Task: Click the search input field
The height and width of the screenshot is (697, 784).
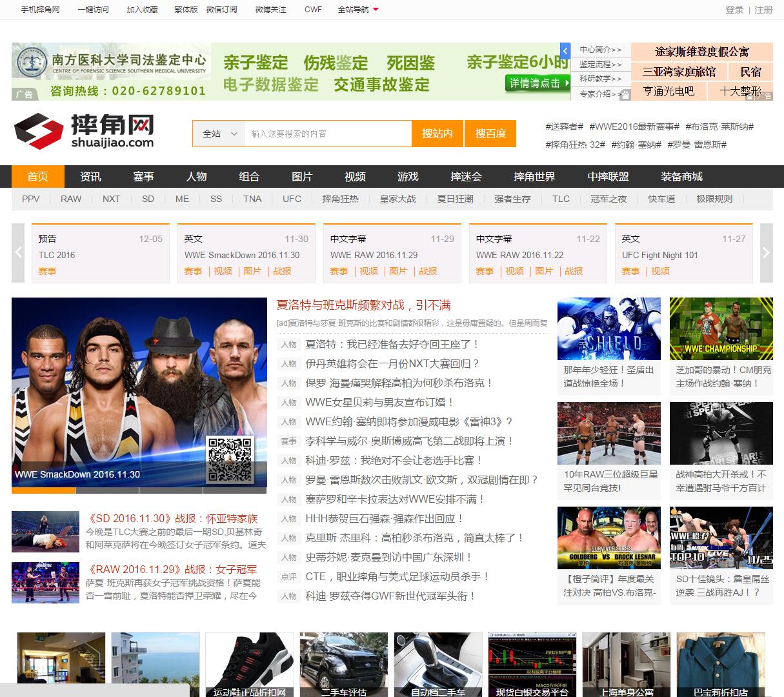Action: (328, 134)
